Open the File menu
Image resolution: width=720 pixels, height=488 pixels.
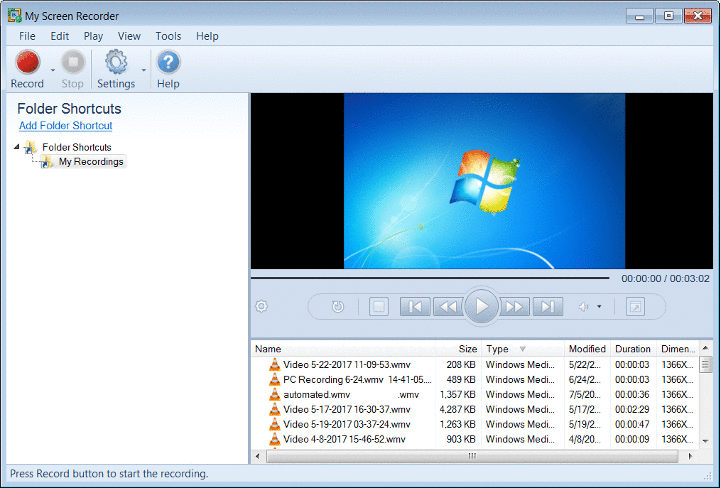pyautogui.click(x=27, y=36)
